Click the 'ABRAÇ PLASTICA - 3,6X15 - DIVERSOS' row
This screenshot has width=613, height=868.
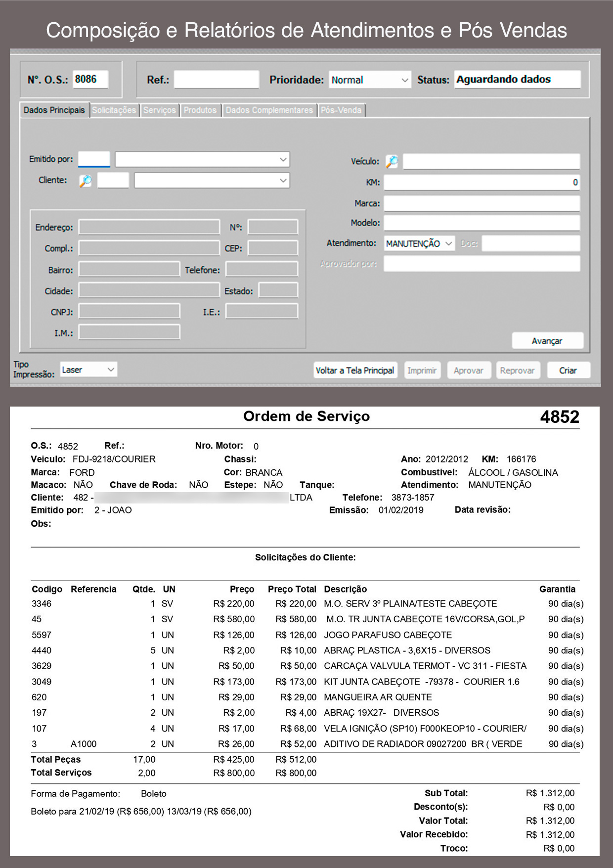[407, 650]
